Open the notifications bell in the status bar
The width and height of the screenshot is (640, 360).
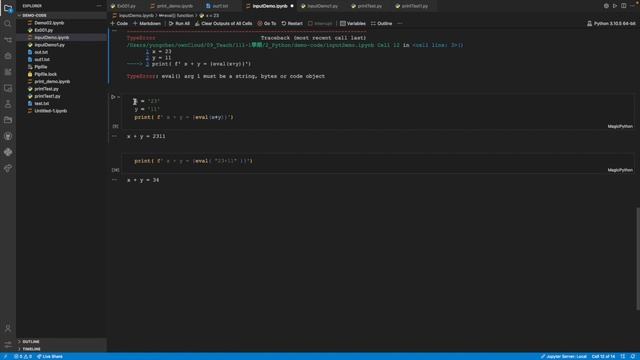click(633, 356)
